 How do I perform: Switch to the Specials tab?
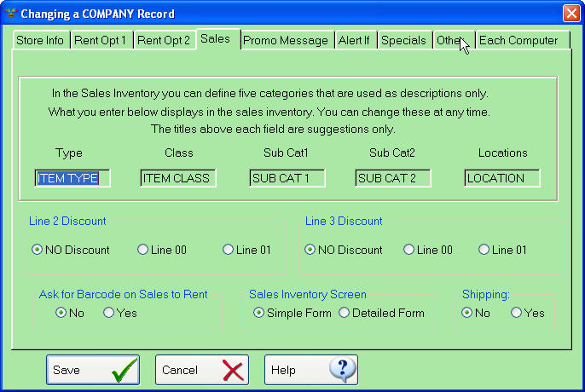(403, 40)
